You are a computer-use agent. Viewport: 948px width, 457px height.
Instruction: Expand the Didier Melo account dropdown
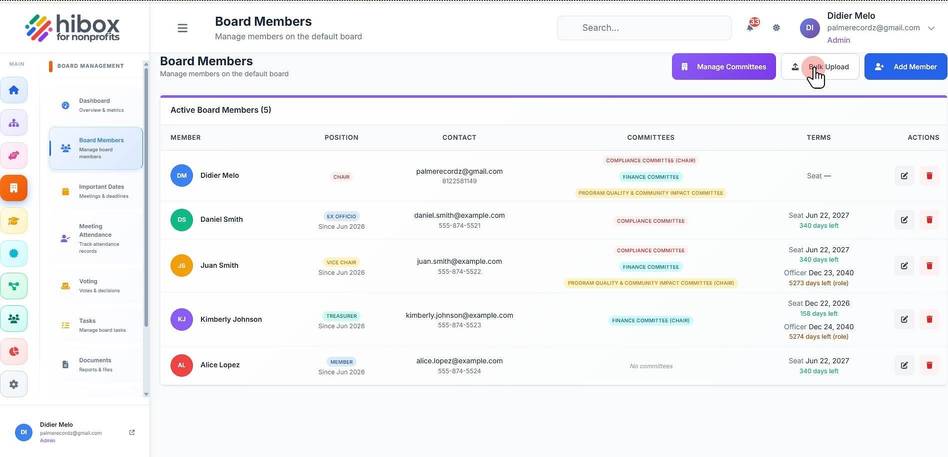click(931, 28)
